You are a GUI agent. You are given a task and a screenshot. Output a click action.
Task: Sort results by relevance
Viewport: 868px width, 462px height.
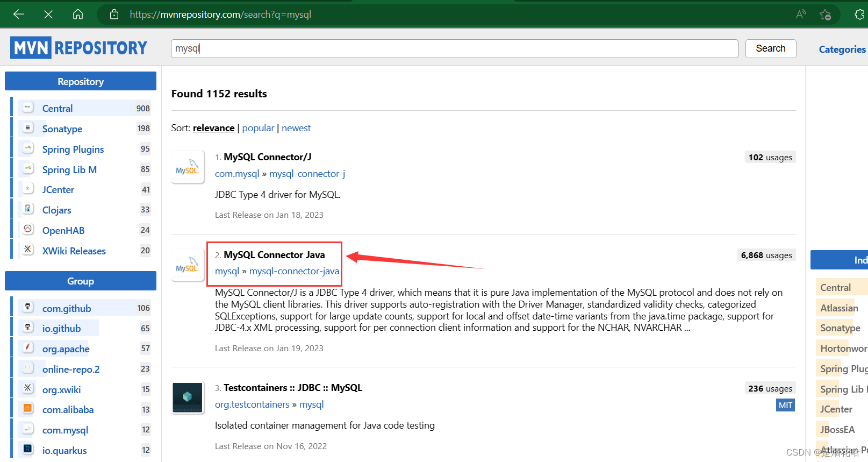(x=213, y=128)
